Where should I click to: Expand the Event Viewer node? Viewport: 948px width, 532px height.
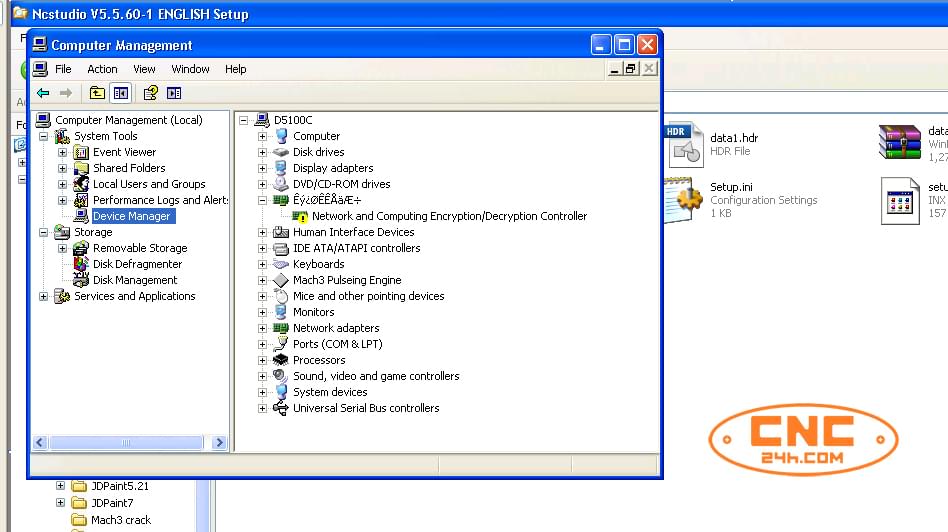62,152
